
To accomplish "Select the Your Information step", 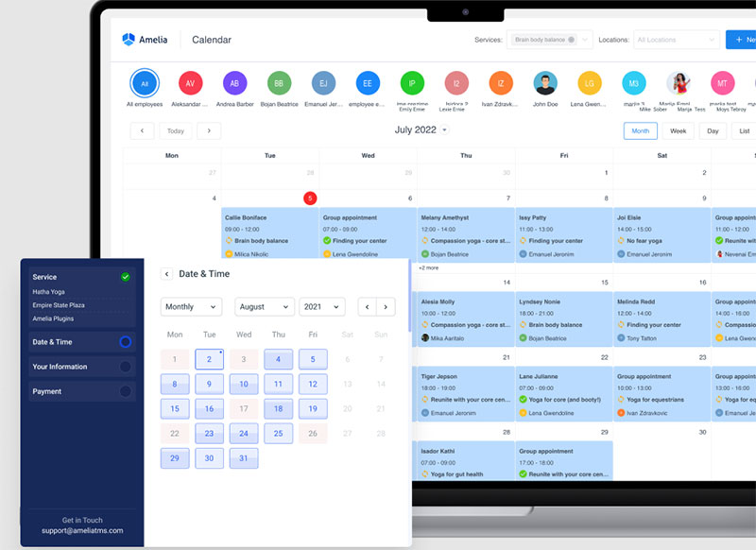I will [x=82, y=367].
